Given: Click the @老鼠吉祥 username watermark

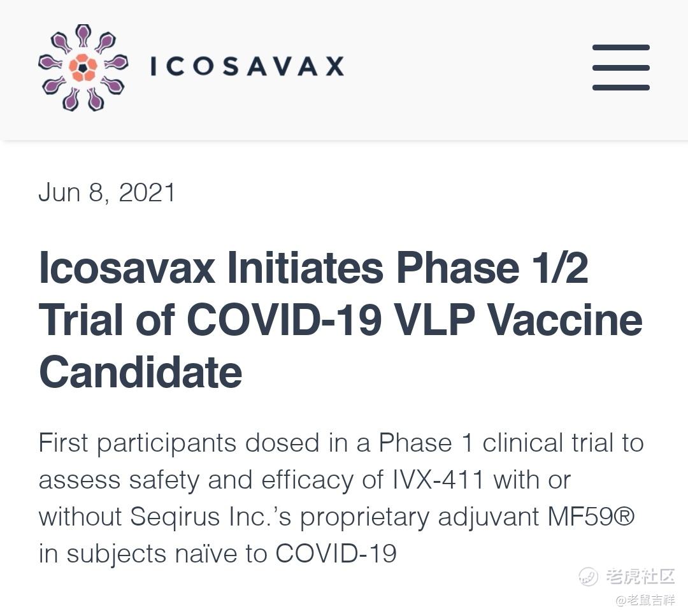Looking at the screenshot, I should click(645, 601).
